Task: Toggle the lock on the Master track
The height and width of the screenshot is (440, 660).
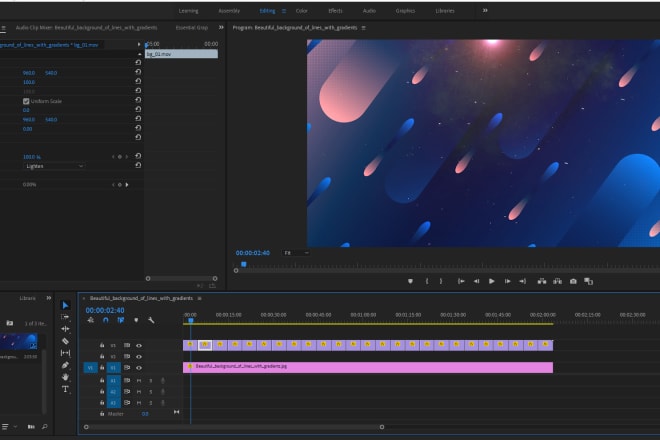Action: tap(102, 414)
